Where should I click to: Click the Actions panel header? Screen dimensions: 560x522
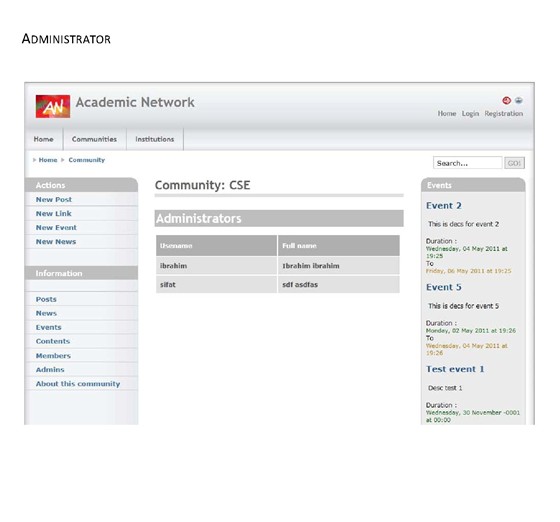tap(81, 185)
